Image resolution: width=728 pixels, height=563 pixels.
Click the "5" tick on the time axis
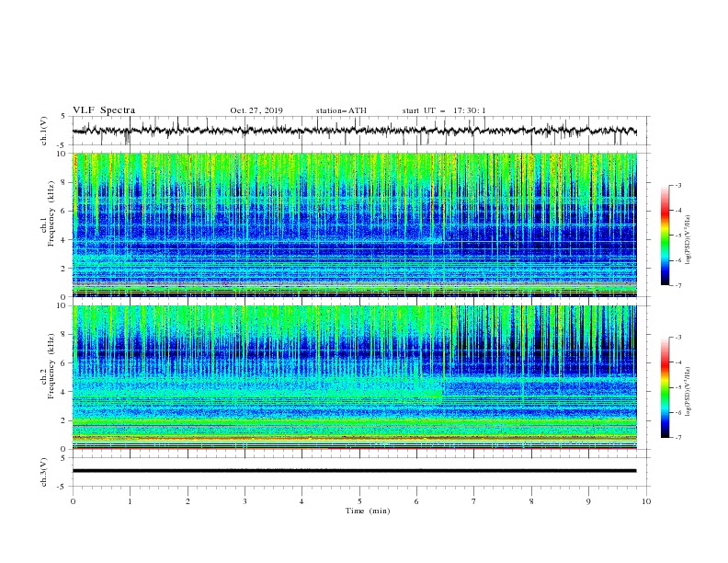(x=359, y=501)
